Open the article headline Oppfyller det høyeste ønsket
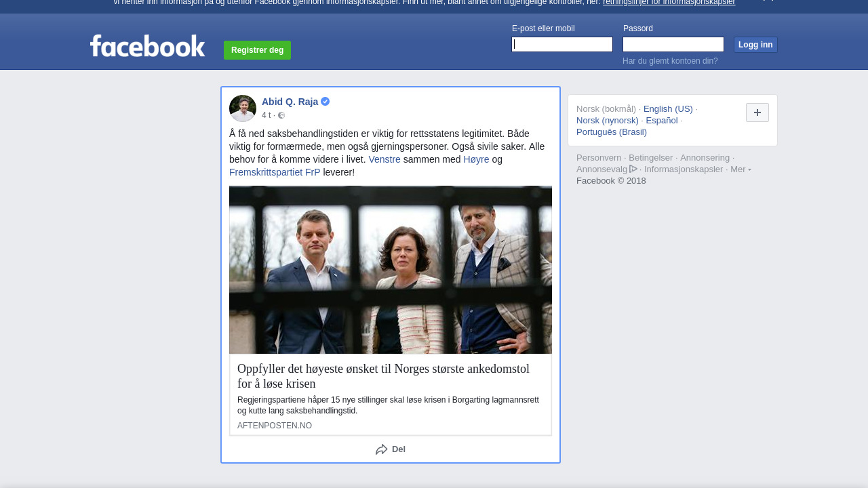 383,376
